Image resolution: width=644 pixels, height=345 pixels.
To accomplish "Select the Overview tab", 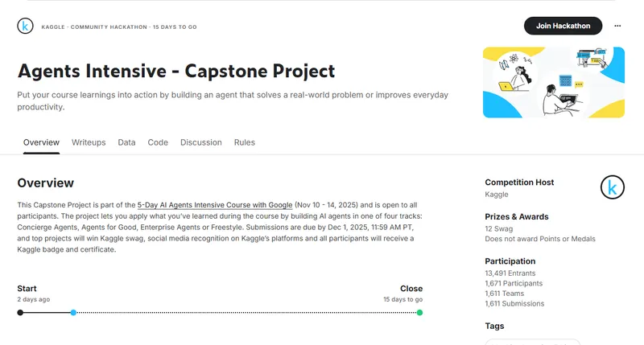I will [x=41, y=142].
